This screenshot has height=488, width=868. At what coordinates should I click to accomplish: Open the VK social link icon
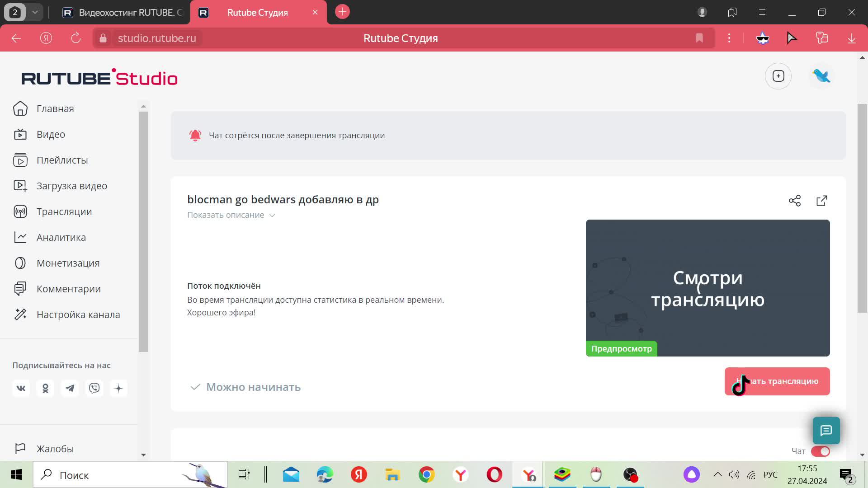[x=21, y=388]
